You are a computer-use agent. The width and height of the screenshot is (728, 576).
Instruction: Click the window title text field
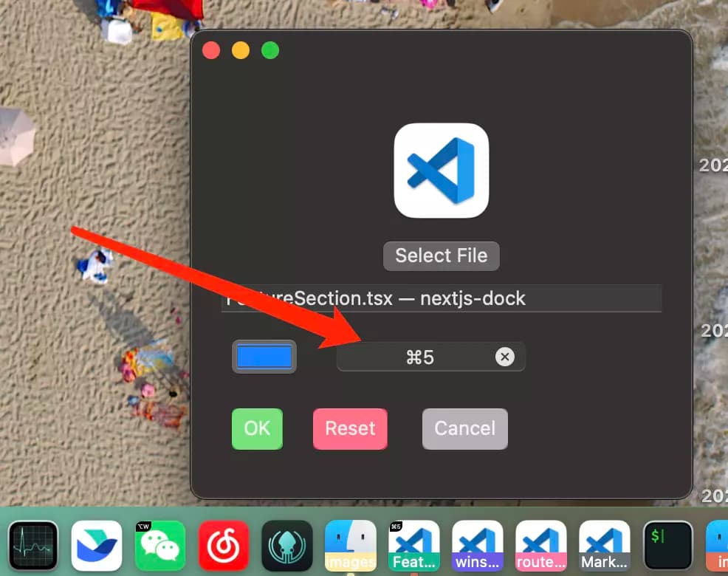(441, 298)
